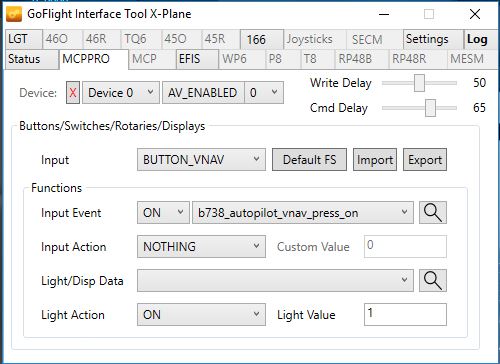This screenshot has height=364, width=500.
Task: Search input event commands with magnifier icon
Action: (433, 213)
